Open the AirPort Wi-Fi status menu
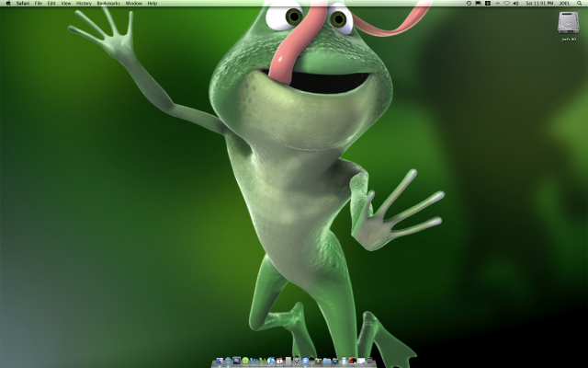Viewport: 588px width, 368px height. [x=506, y=3]
